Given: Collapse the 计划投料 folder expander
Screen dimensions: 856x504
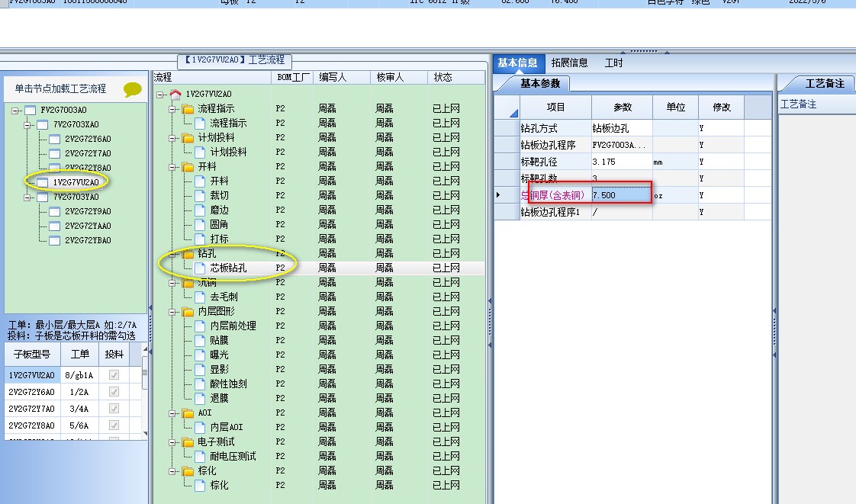Looking at the screenshot, I should pos(172,138).
